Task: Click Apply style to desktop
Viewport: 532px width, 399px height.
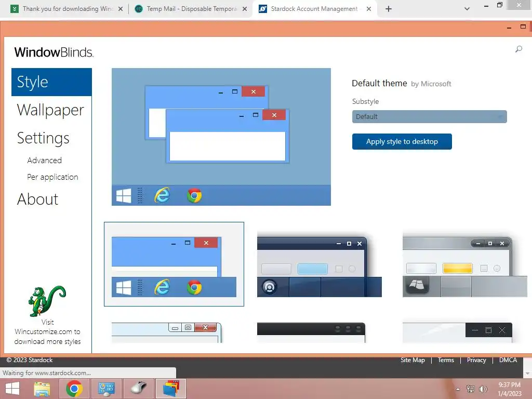Action: coord(402,141)
